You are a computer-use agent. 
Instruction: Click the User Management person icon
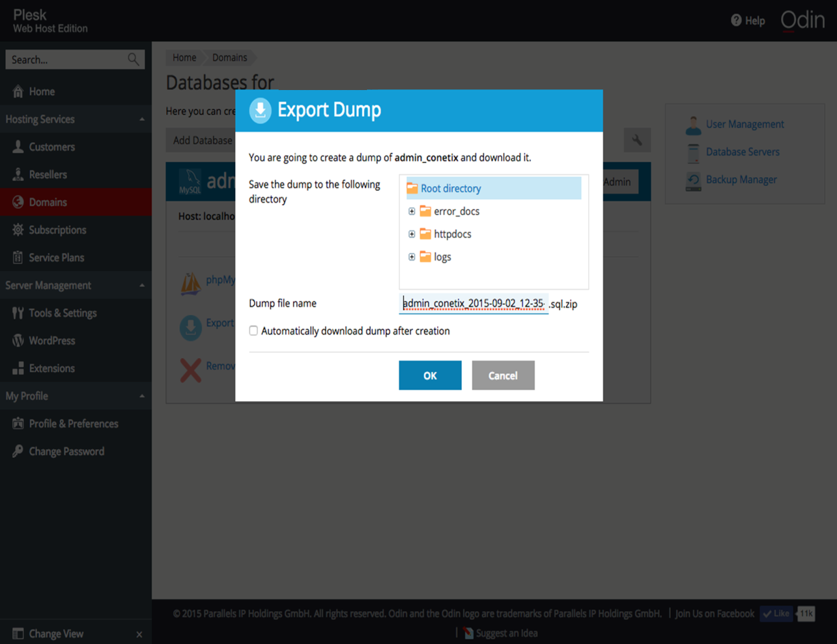(x=693, y=125)
